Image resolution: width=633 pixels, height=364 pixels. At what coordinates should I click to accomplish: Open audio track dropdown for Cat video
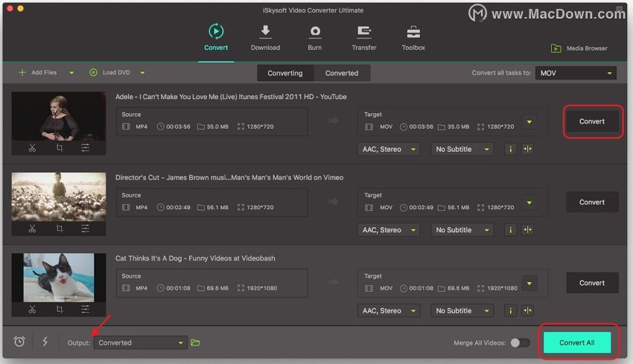point(389,310)
